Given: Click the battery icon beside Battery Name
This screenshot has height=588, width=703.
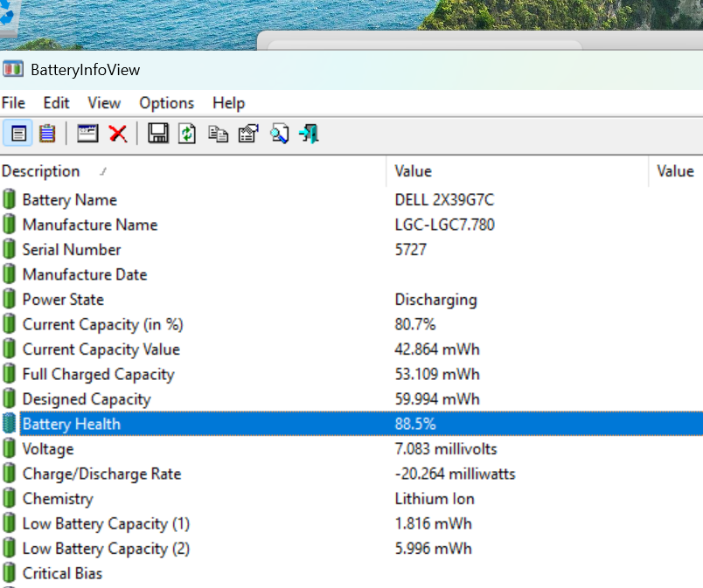Looking at the screenshot, I should click(x=9, y=199).
